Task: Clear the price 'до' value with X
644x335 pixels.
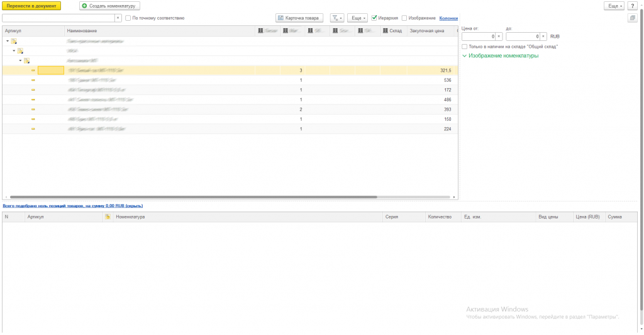Action: (x=543, y=37)
